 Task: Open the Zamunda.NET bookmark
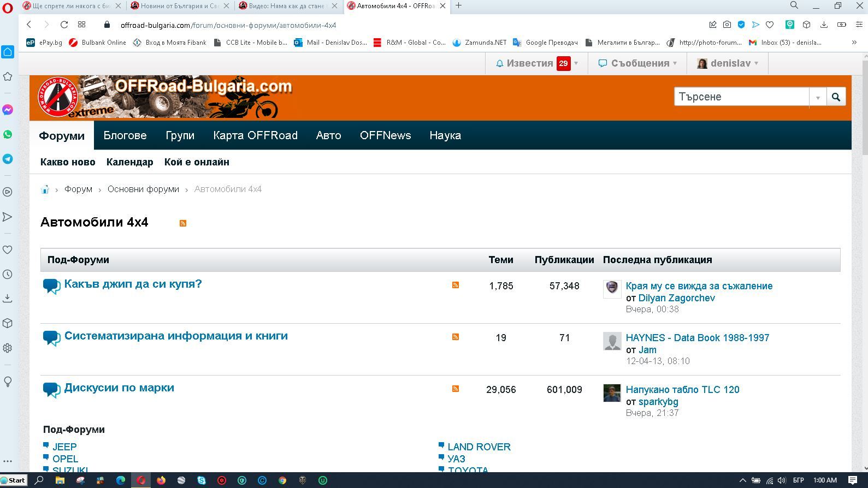[480, 42]
